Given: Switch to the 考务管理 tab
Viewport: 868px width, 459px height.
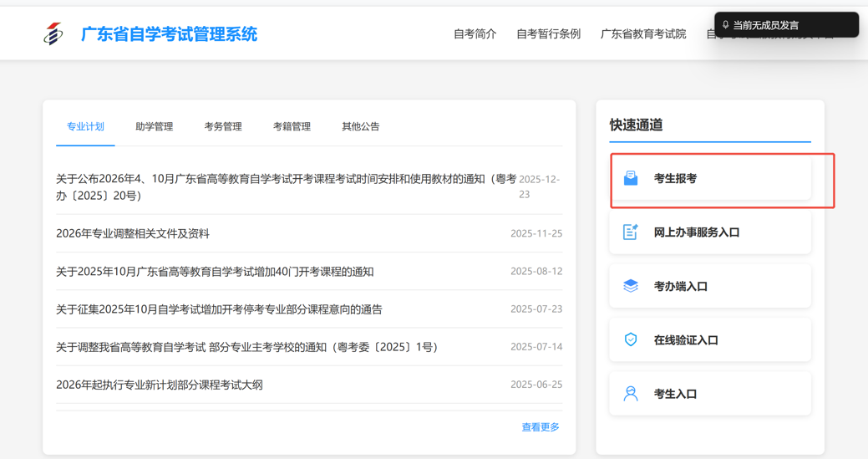Looking at the screenshot, I should click(x=223, y=127).
